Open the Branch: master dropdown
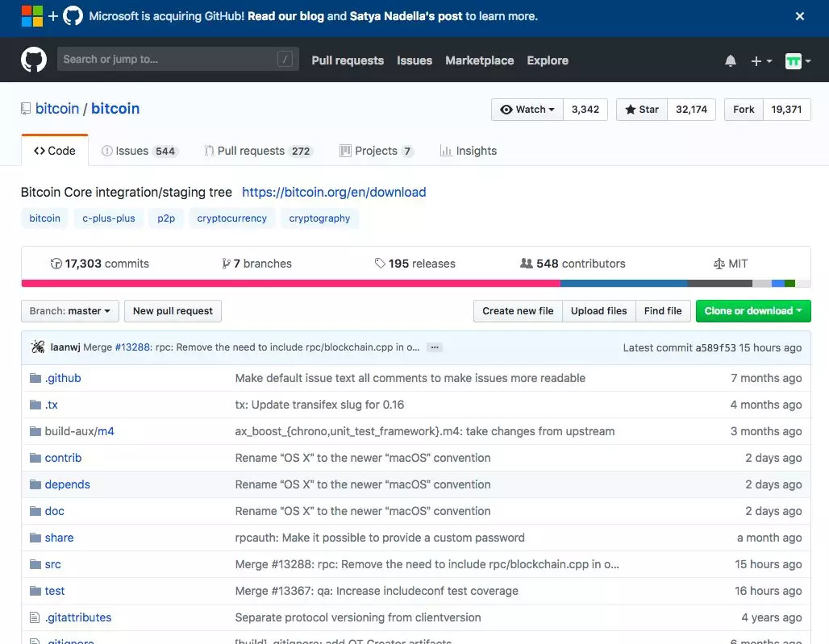 click(70, 311)
